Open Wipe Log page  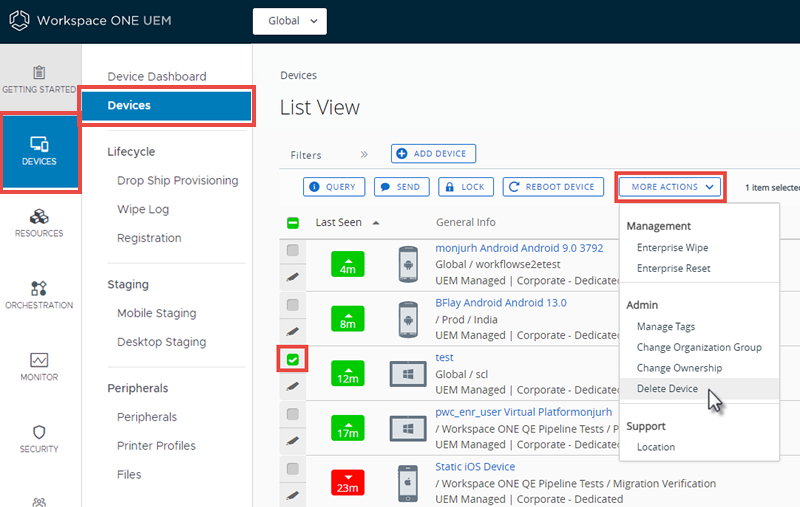(x=143, y=209)
